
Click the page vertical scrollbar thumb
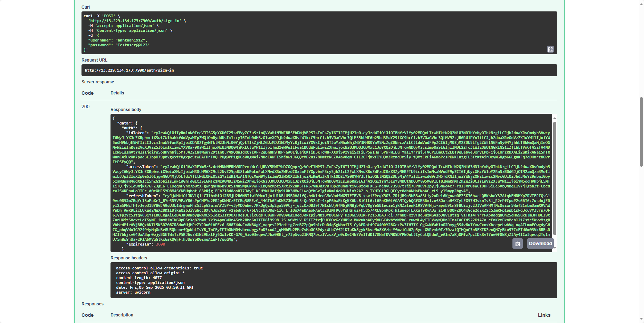[x=641, y=131]
